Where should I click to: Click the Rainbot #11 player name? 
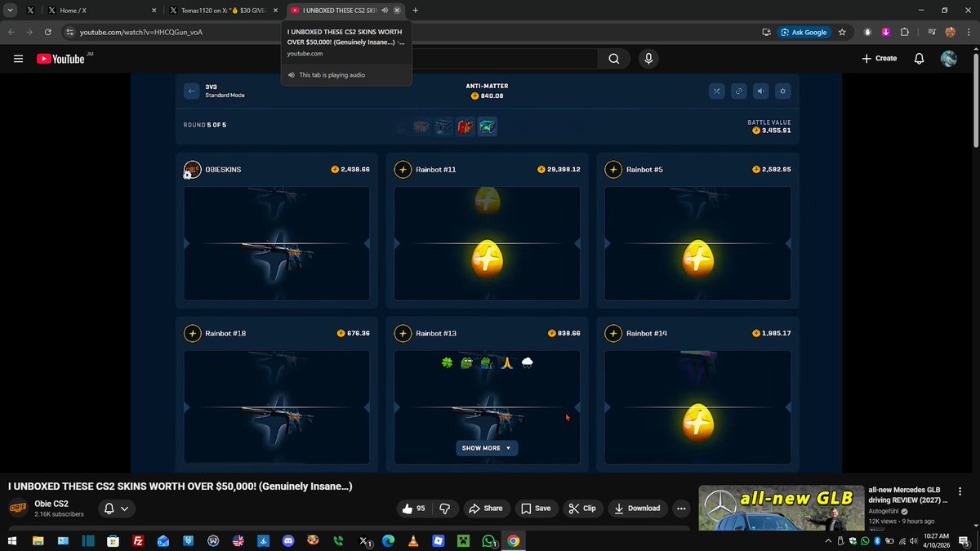point(436,170)
